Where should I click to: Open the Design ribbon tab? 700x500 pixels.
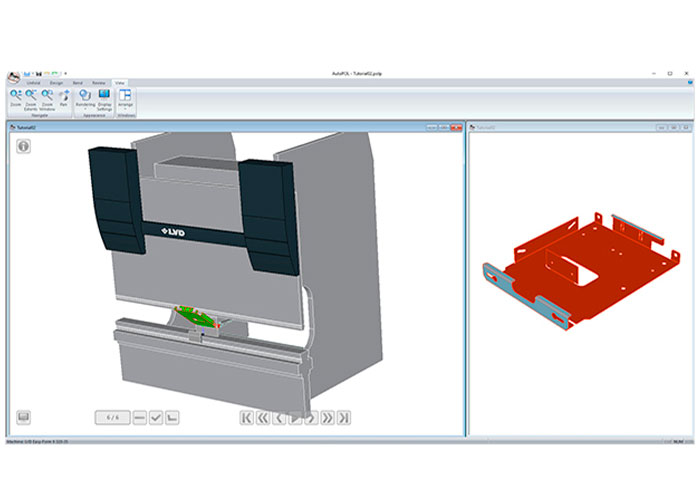(56, 83)
